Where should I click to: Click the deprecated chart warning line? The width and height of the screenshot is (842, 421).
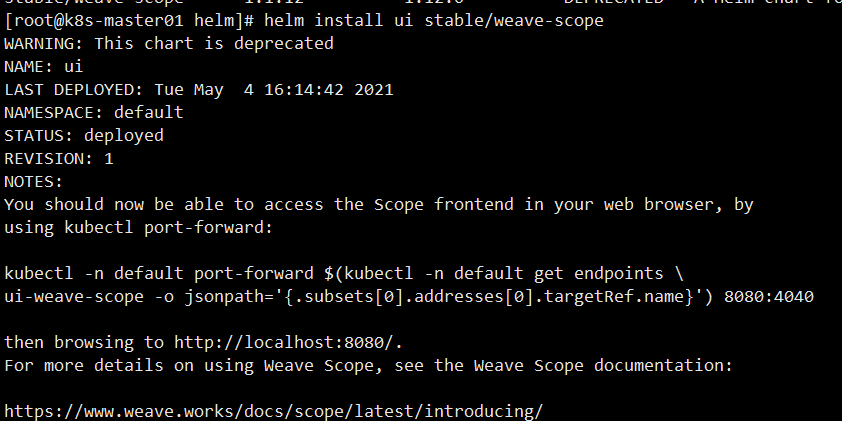[x=169, y=43]
